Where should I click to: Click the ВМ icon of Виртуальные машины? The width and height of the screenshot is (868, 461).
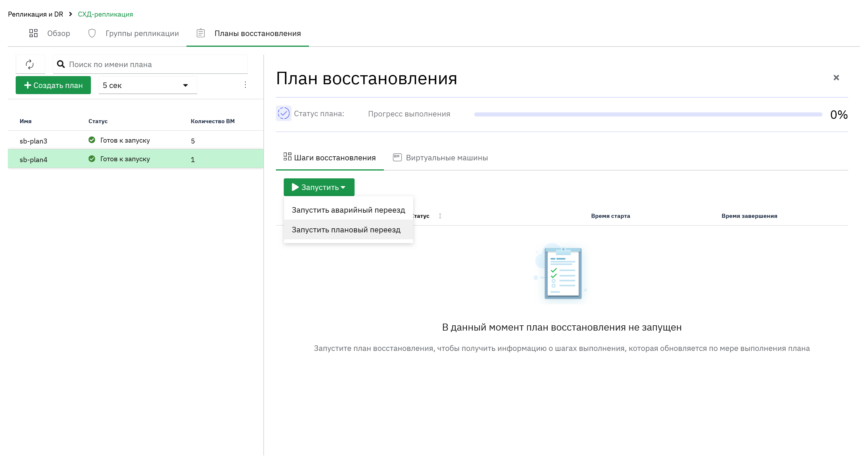tap(397, 157)
